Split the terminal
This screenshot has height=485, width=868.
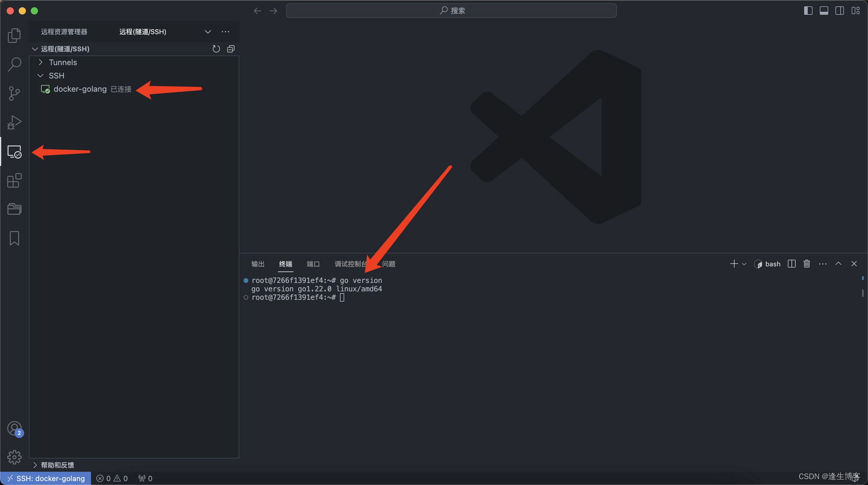click(x=792, y=264)
